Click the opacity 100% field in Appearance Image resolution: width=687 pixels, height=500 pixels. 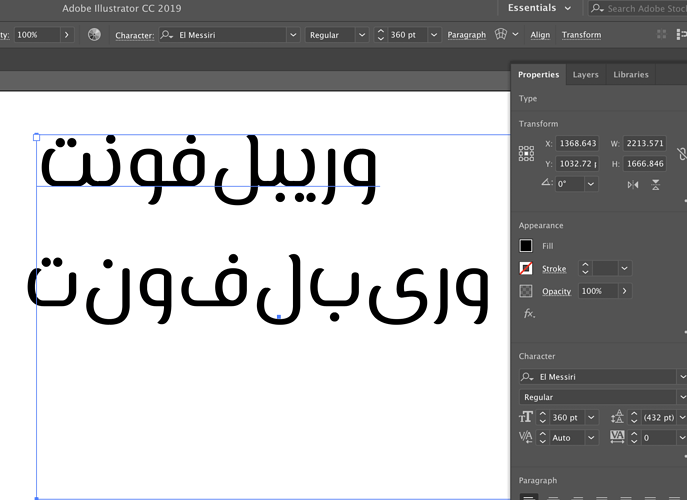(x=598, y=291)
